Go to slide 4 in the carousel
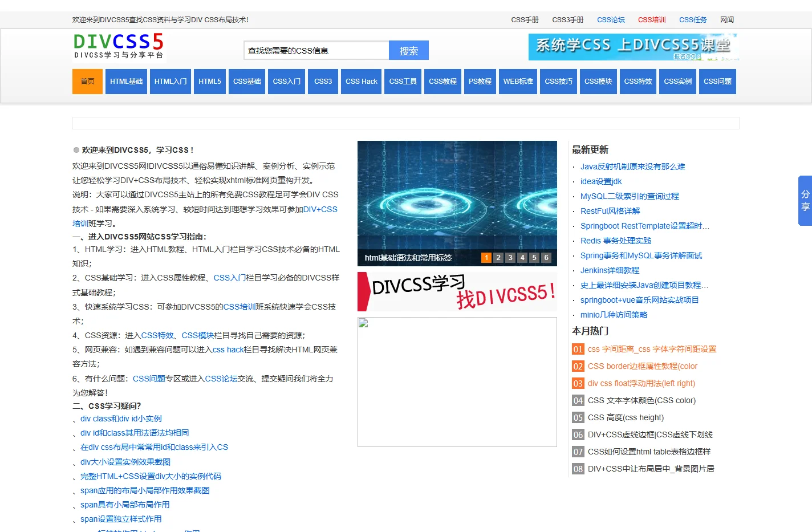This screenshot has height=532, width=812. (522, 258)
